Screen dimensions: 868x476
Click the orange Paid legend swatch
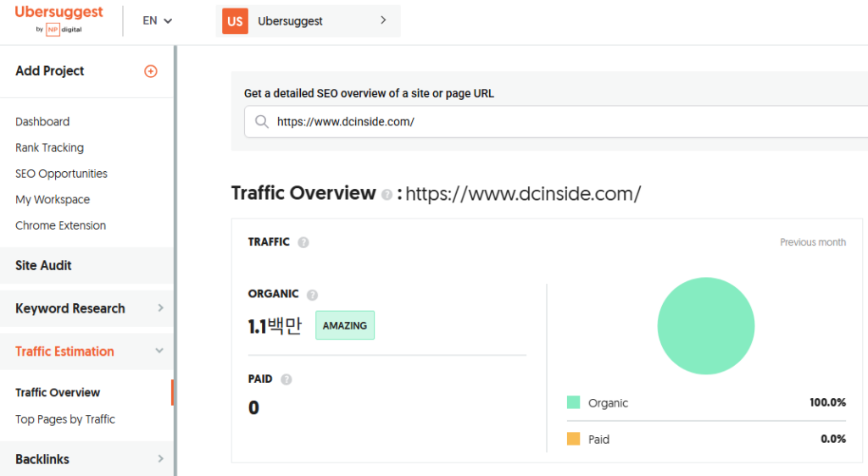(574, 439)
